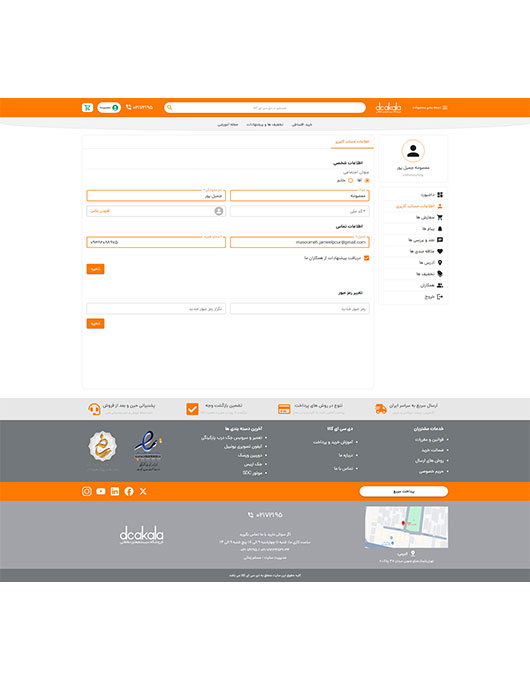Open discounts tag icon in sidebar
Viewport: 530px width, 680px height.
tap(440, 274)
